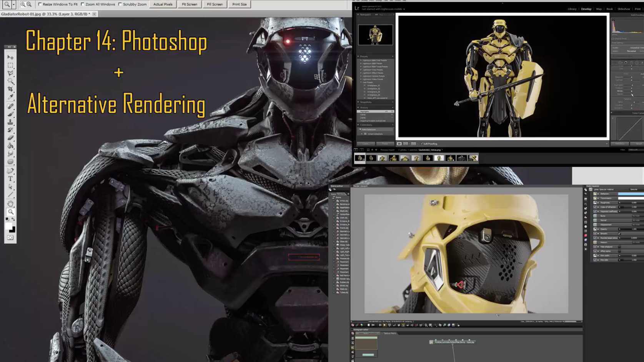644x362 pixels.
Task: Open the zoom tool preset dropdown arrow
Action: (x=13, y=4)
